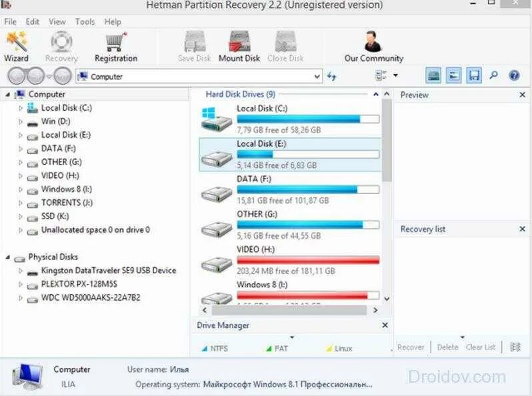Open the search magnifier tool
The width and height of the screenshot is (532, 396).
pos(494,75)
